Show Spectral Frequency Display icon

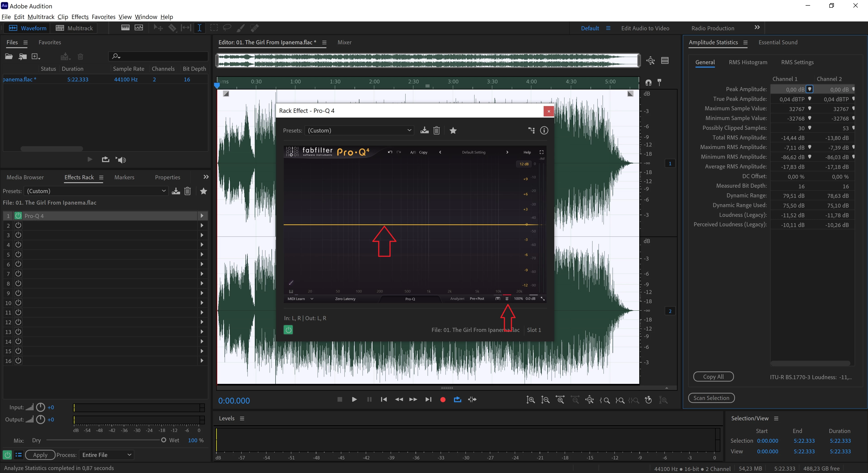125,28
